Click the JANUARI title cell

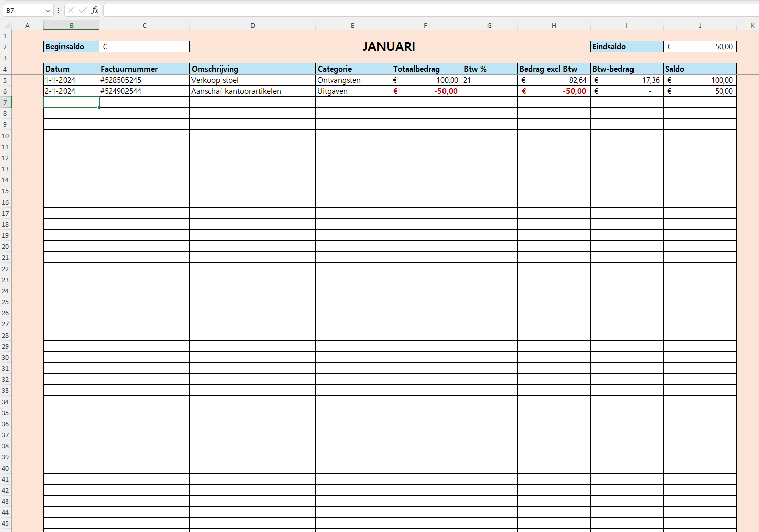pyautogui.click(x=389, y=47)
